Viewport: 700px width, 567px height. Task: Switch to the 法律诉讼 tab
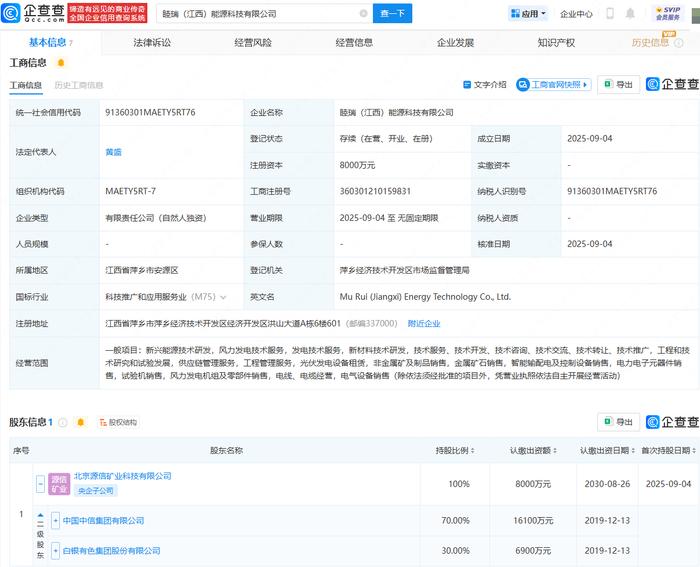coord(152,43)
